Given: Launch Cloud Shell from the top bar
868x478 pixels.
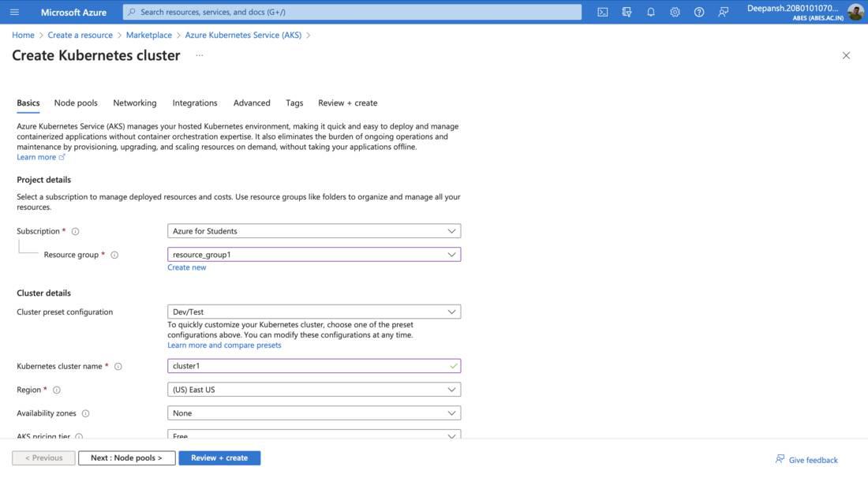Looking at the screenshot, I should point(602,12).
